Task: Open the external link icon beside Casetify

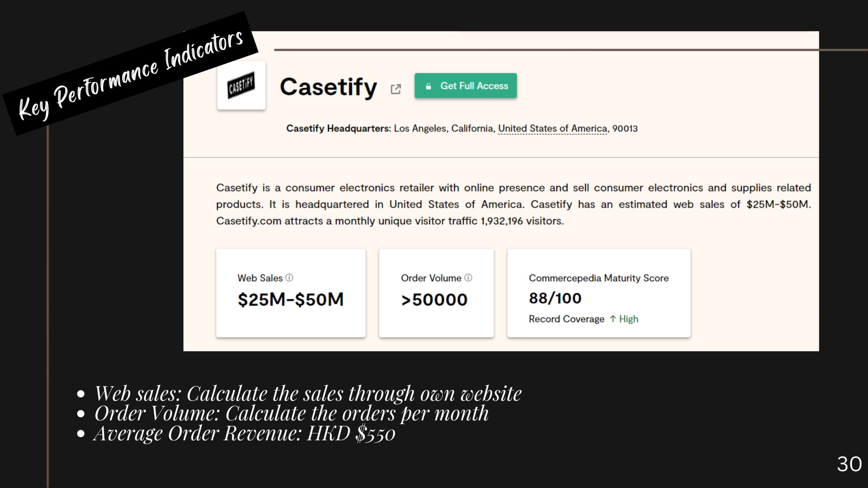Action: coord(396,89)
